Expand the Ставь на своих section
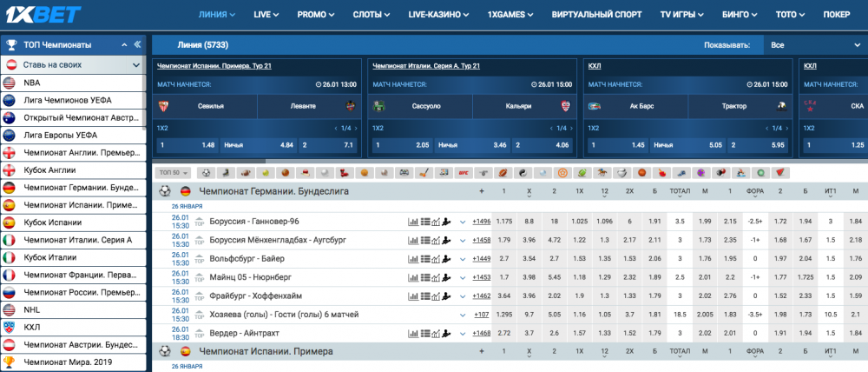This screenshot has height=372, width=868. 73,64
